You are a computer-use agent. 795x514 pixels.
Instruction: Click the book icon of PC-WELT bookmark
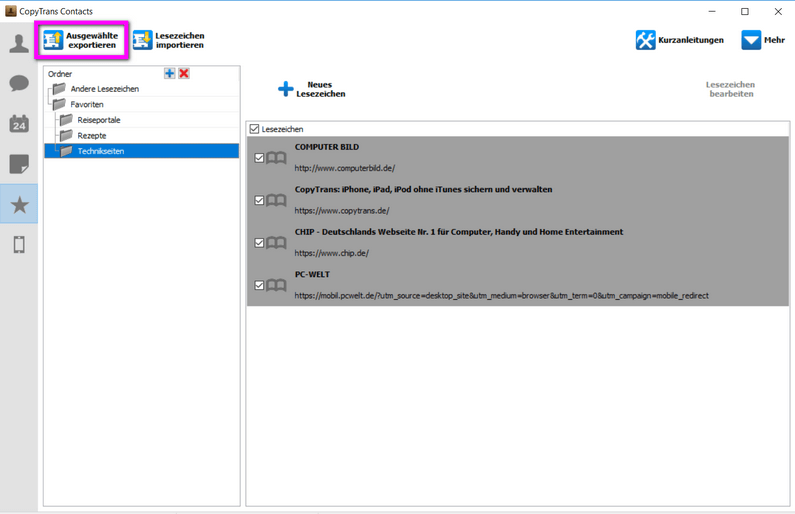[x=276, y=285]
